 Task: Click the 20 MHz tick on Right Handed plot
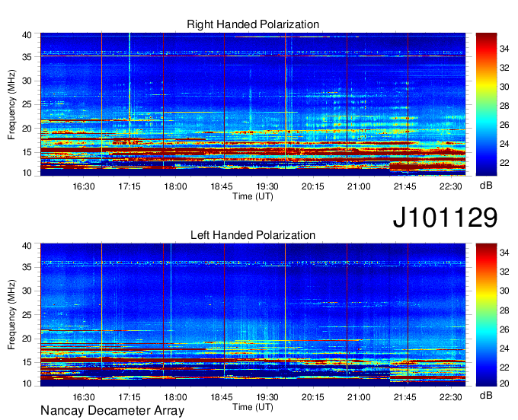[x=27, y=129]
